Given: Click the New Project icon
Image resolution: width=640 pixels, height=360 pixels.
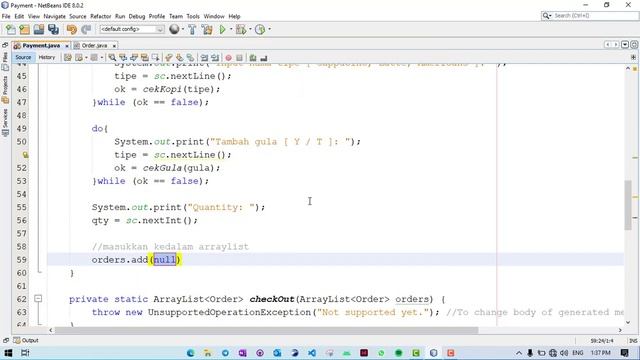Looking at the screenshot, I should click(x=24, y=29).
